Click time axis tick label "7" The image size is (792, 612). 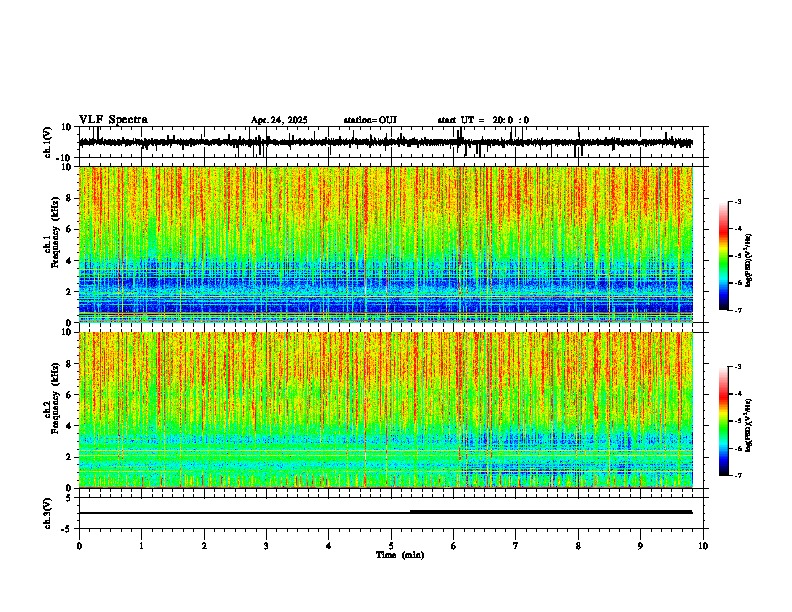(516, 546)
